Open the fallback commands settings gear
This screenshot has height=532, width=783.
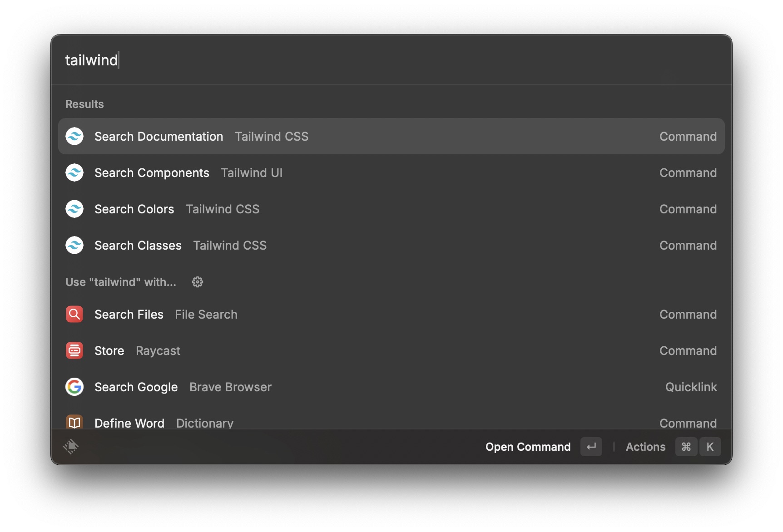[198, 282]
